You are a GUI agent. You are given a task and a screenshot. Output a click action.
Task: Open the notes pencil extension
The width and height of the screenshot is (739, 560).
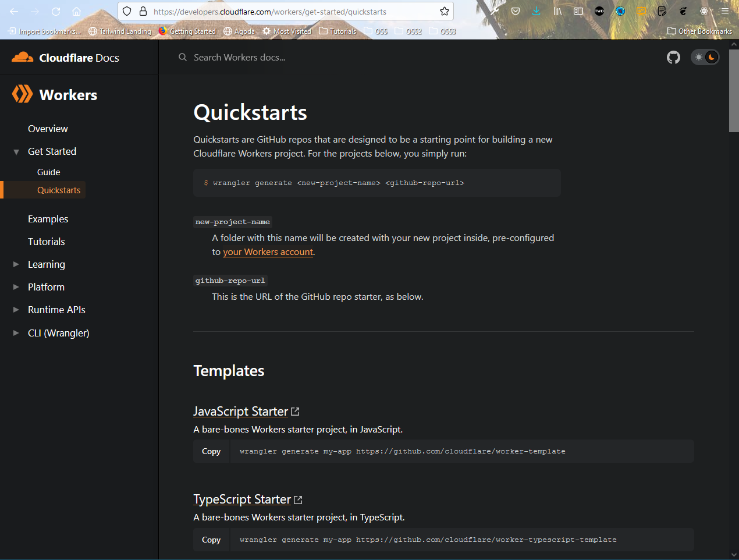point(662,11)
